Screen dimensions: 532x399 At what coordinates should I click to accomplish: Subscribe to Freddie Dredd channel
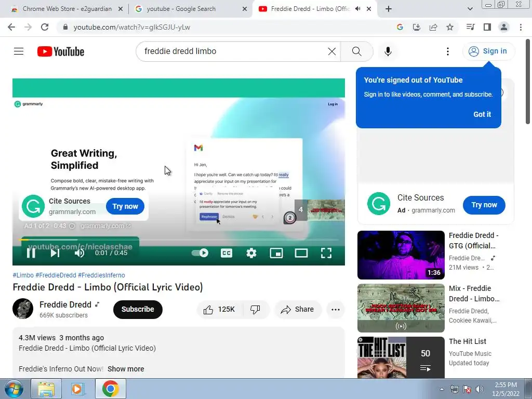click(x=138, y=310)
